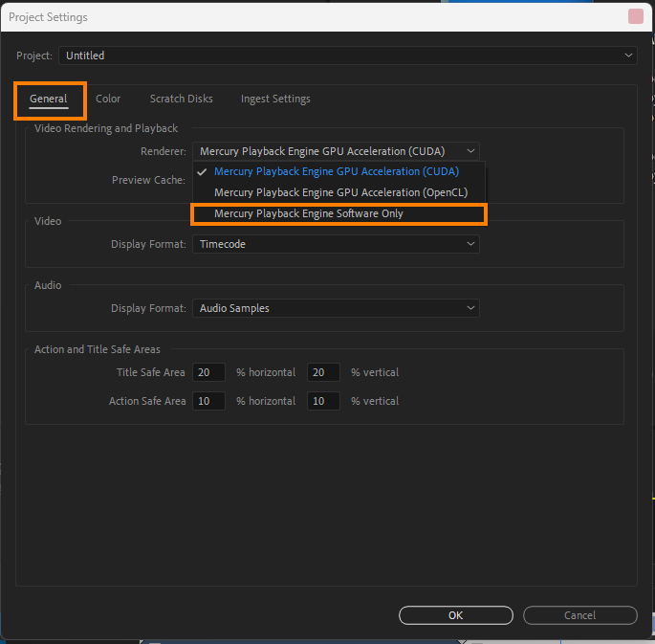Edit Title Safe Area horizontal percent field
Image resolution: width=655 pixels, height=644 pixels.
point(208,372)
